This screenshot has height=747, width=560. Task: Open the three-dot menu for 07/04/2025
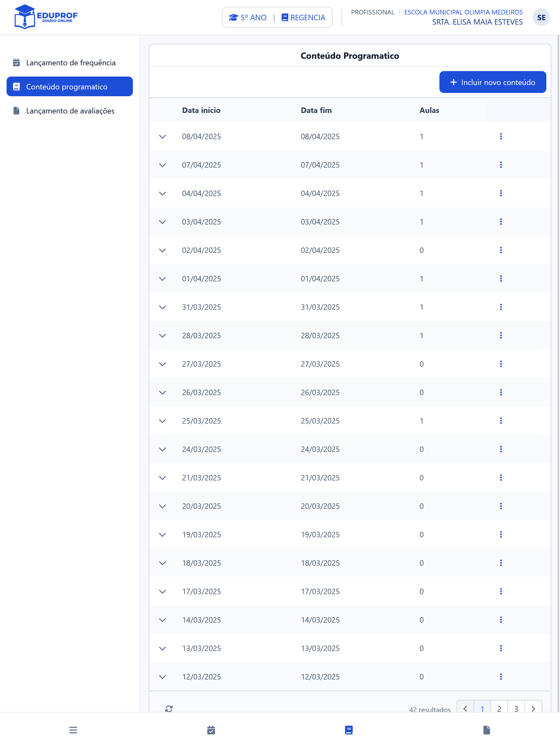coord(501,165)
